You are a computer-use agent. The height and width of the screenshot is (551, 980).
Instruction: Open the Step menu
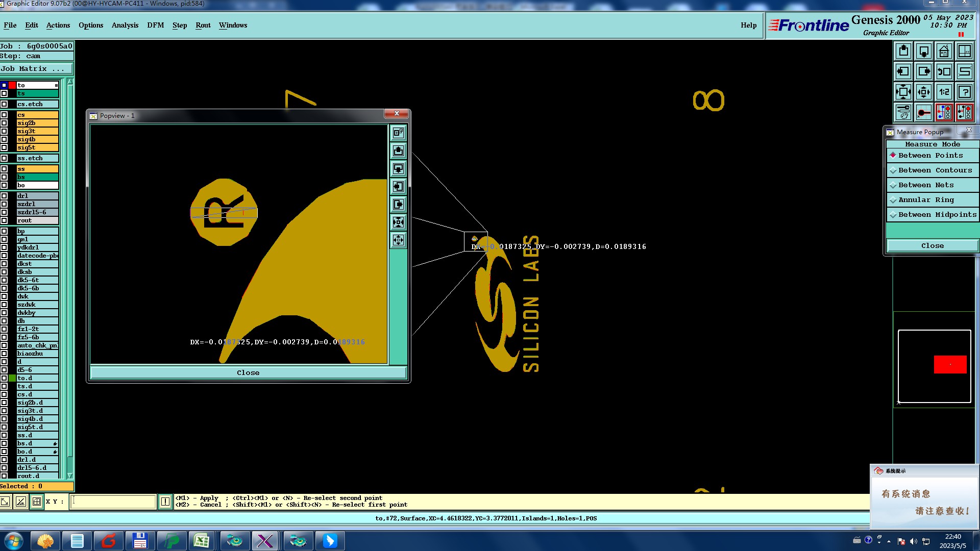(180, 25)
